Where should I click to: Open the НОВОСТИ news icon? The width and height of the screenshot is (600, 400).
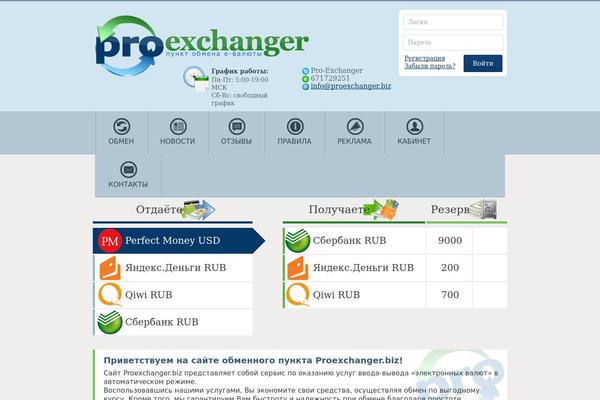[178, 126]
